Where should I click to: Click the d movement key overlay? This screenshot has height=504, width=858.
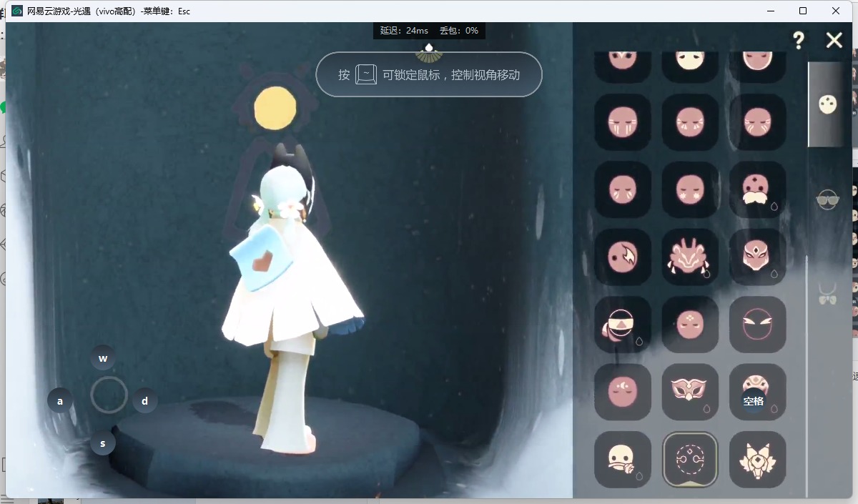tap(145, 401)
